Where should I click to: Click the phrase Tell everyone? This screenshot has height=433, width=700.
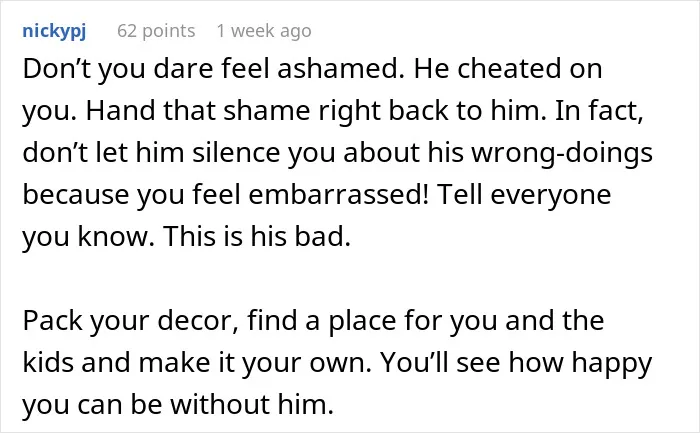point(524,194)
